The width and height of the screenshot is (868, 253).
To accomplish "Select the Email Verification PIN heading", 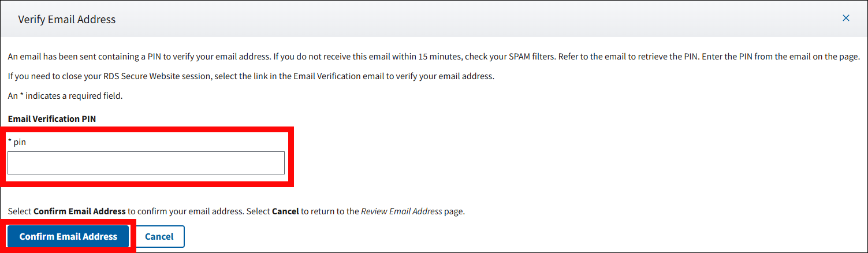I will [52, 118].
